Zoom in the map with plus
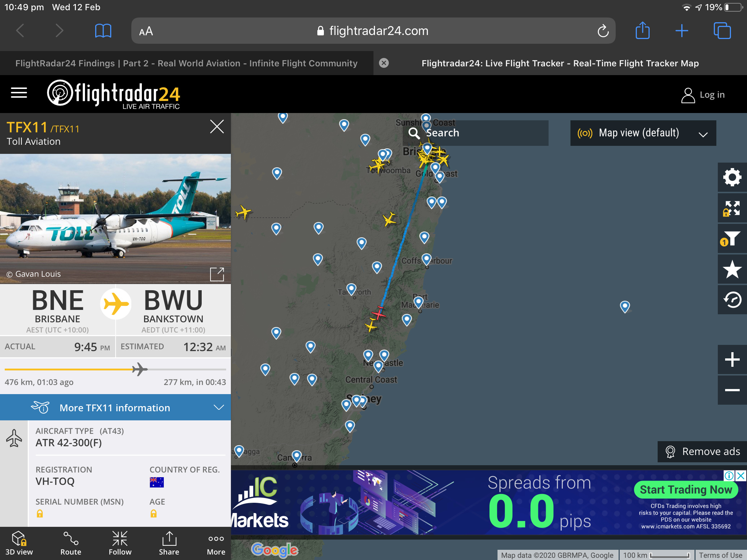Viewport: 747px width, 560px height. [x=732, y=360]
